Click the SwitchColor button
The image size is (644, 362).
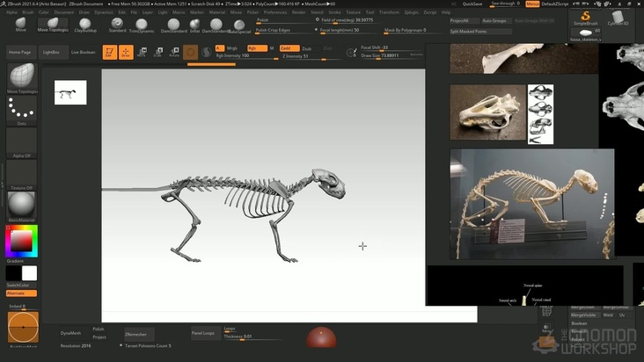click(21, 285)
